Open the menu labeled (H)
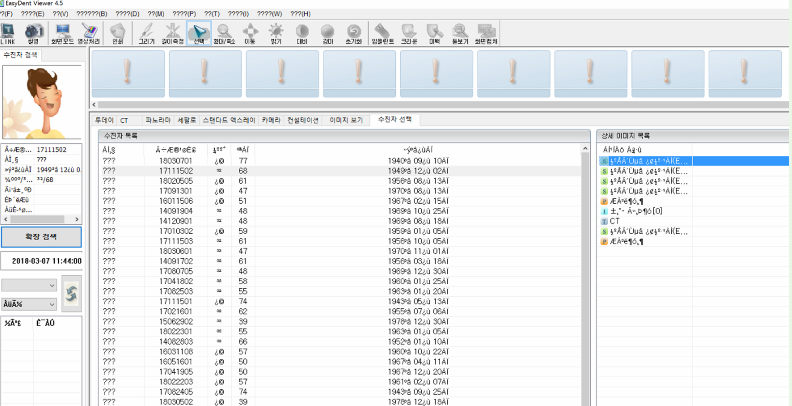Viewport: 792px width, 406px height. [301, 14]
